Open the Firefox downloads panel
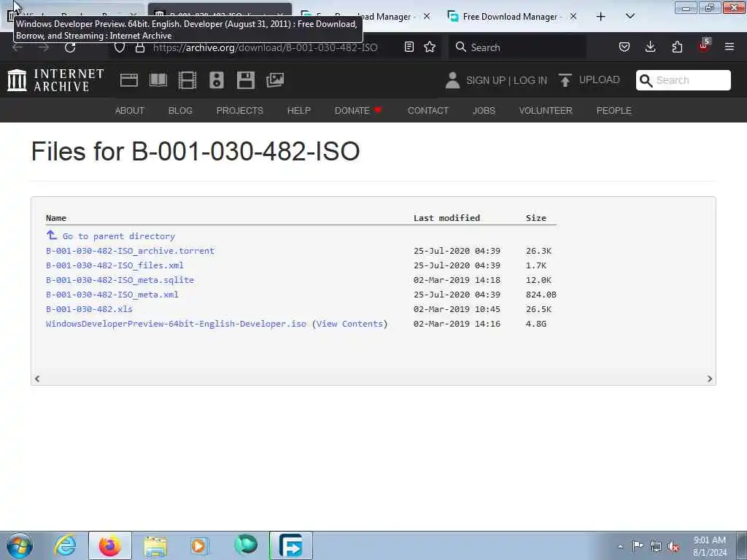 point(650,47)
